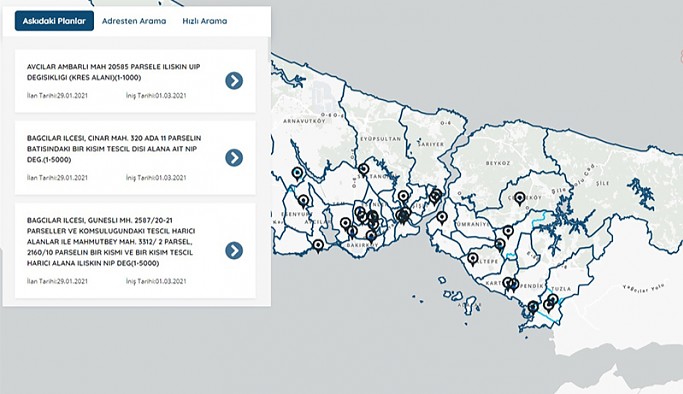Click İniş Tarihi 01.03.2021 in the Avcılar card
The width and height of the screenshot is (683, 394).
156,95
